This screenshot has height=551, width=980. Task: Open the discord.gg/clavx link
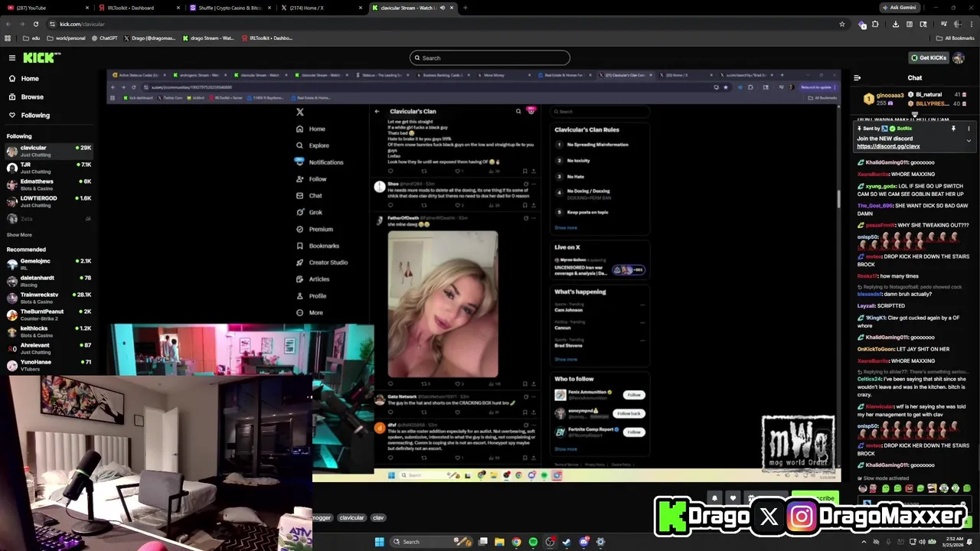pyautogui.click(x=888, y=146)
